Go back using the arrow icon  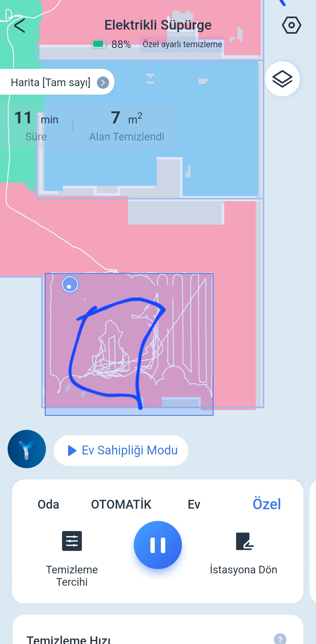(x=20, y=25)
